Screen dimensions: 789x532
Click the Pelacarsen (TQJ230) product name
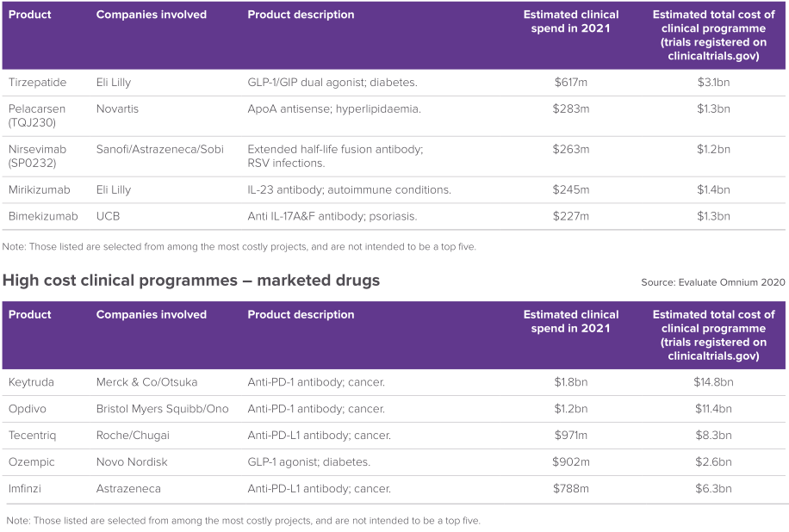[37, 115]
